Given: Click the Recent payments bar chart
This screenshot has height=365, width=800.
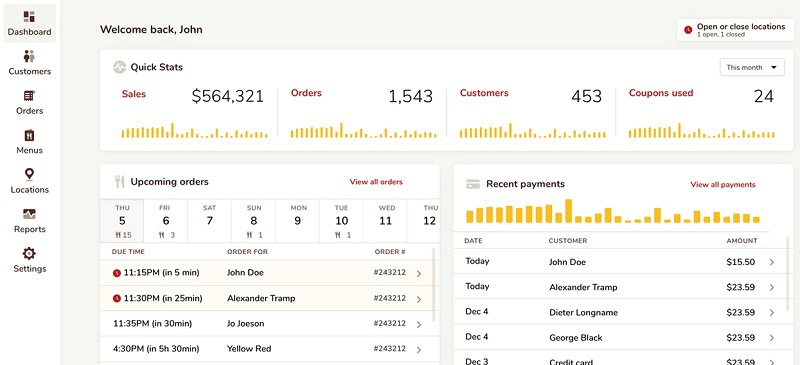Looking at the screenshot, I should [x=613, y=211].
